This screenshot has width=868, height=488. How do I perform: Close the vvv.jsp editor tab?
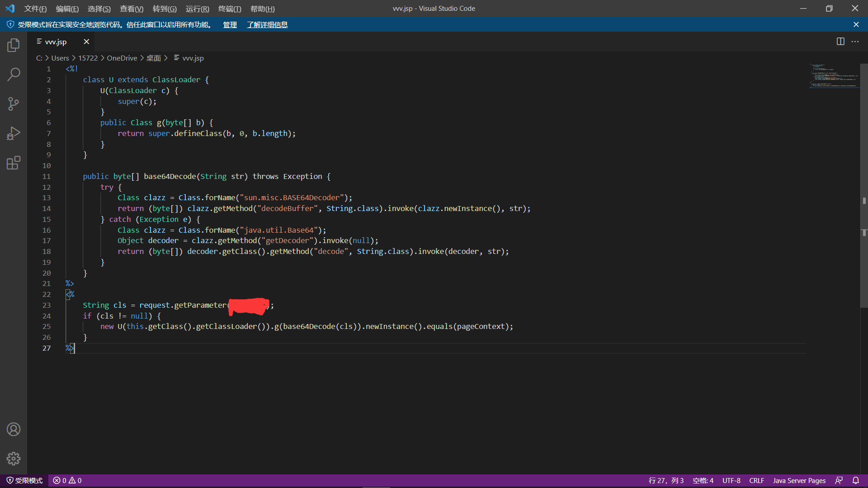pos(86,42)
